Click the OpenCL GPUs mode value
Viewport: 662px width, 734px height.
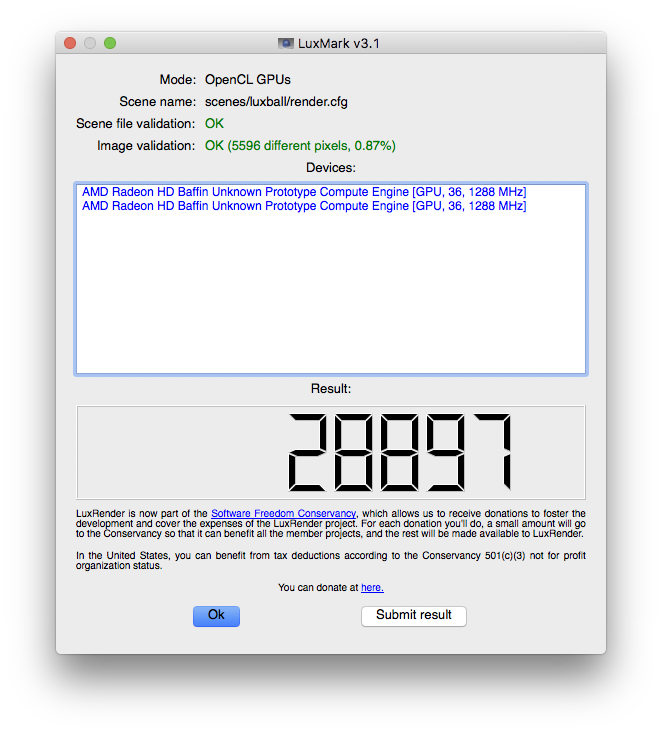248,80
